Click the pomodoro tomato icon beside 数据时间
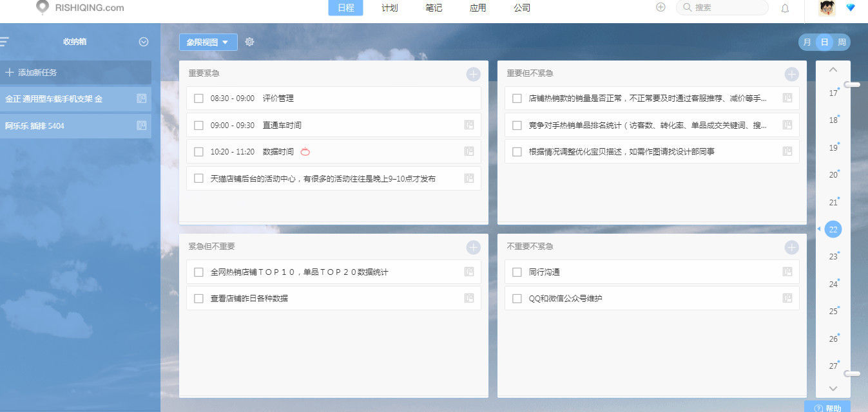This screenshot has height=412, width=868. (x=306, y=152)
